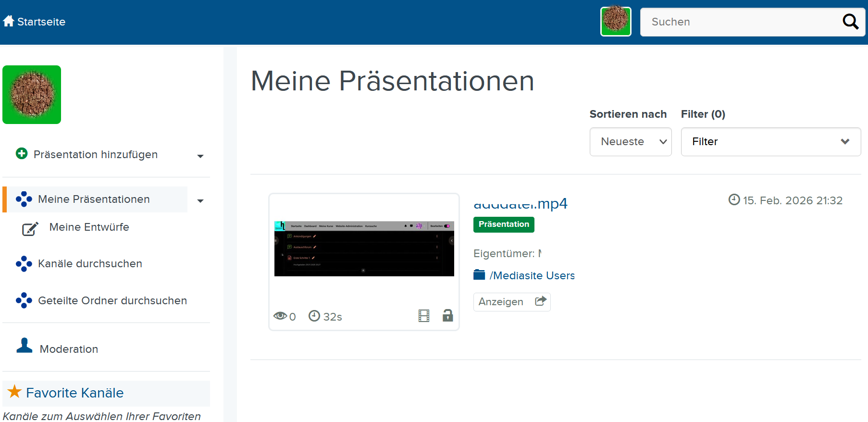Click the Favorite Kanäle star icon
Viewport: 868px width, 422px height.
coord(15,392)
